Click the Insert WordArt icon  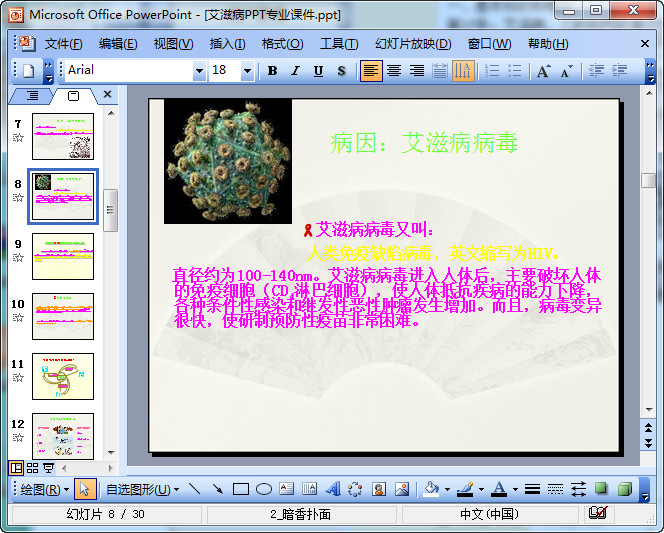[332, 489]
